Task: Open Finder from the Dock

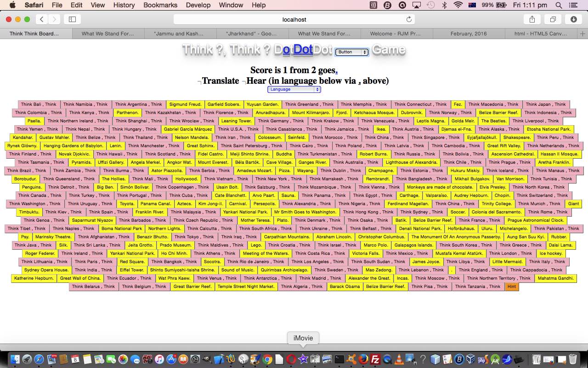Action: tap(15, 359)
